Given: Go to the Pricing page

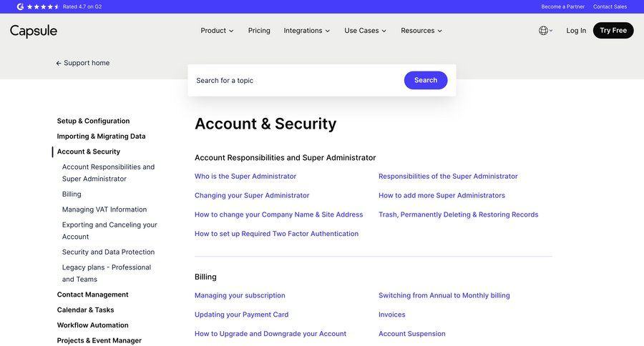Looking at the screenshot, I should [x=259, y=31].
